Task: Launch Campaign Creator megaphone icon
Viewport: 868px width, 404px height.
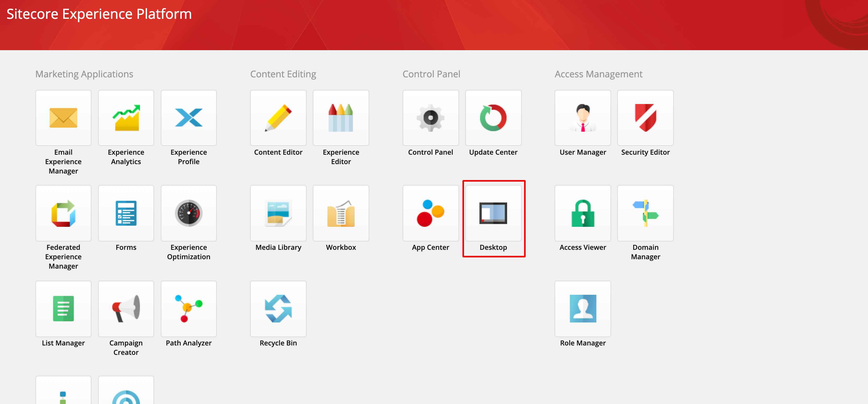Action: [126, 309]
